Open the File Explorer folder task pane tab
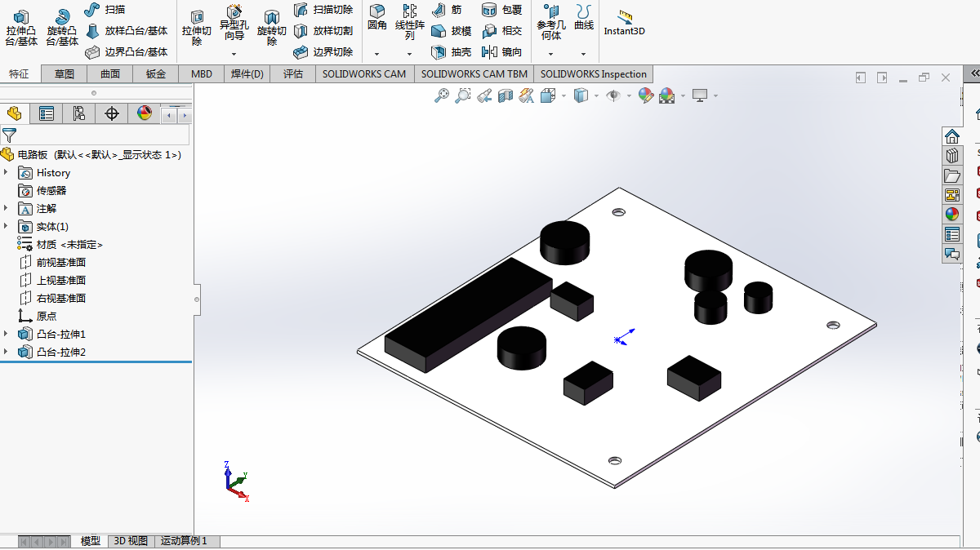The width and height of the screenshot is (980, 550). 952,175
